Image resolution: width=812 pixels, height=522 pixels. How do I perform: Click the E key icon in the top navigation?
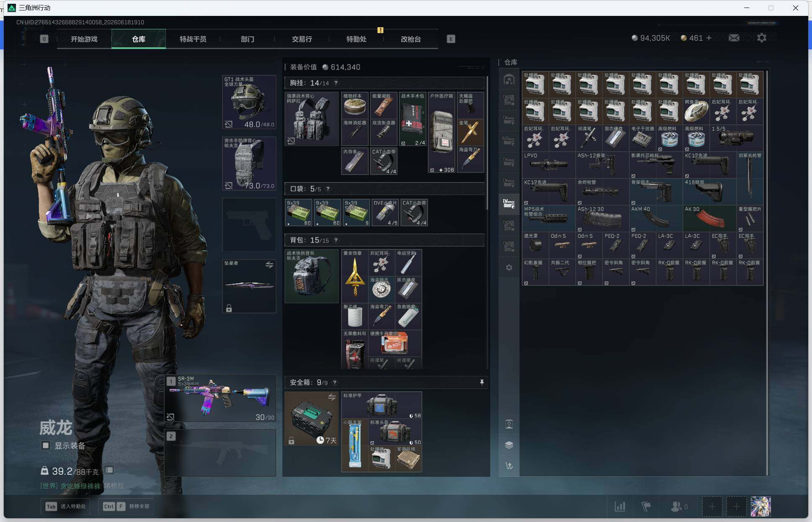451,39
